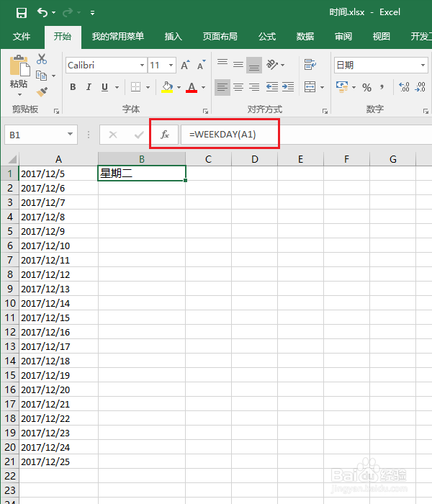The height and width of the screenshot is (504, 432).
Task: Switch to the 我的常用菜单 tab
Action: pos(117,37)
